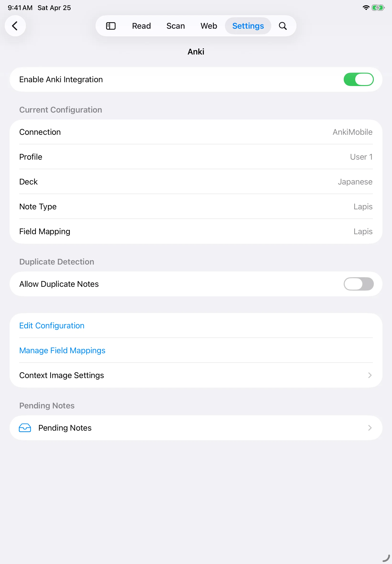Click the corner curl icon at bottom right
The height and width of the screenshot is (564, 392).
point(386,558)
